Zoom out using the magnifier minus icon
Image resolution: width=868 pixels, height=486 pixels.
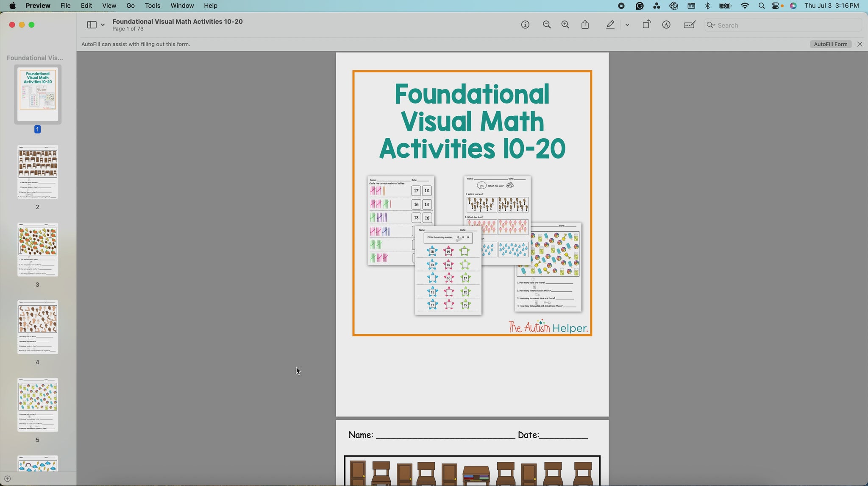click(x=547, y=25)
